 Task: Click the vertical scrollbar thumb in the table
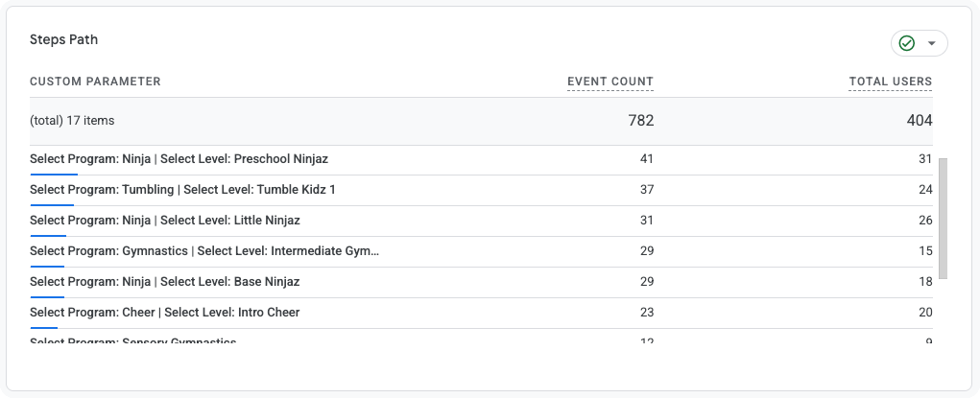(x=943, y=219)
